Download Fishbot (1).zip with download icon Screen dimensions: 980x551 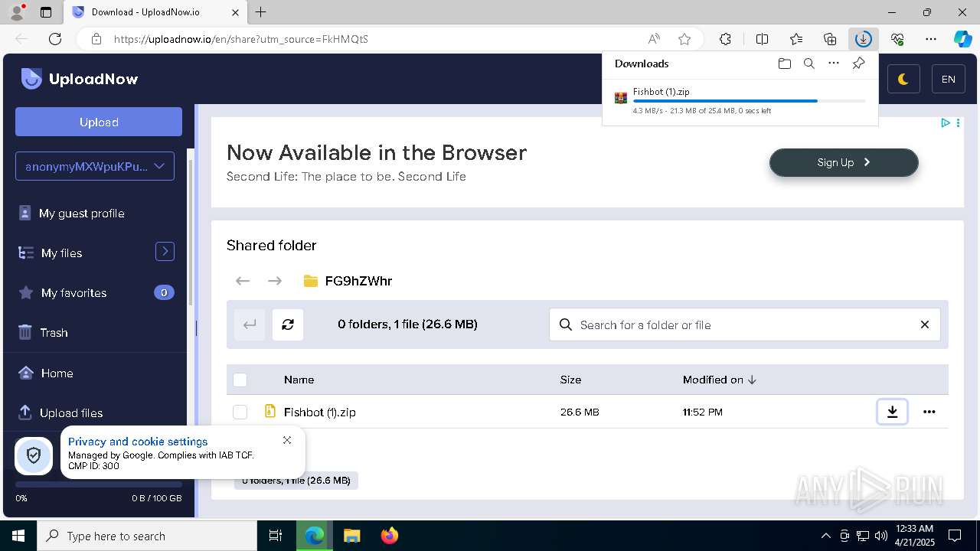click(x=892, y=412)
